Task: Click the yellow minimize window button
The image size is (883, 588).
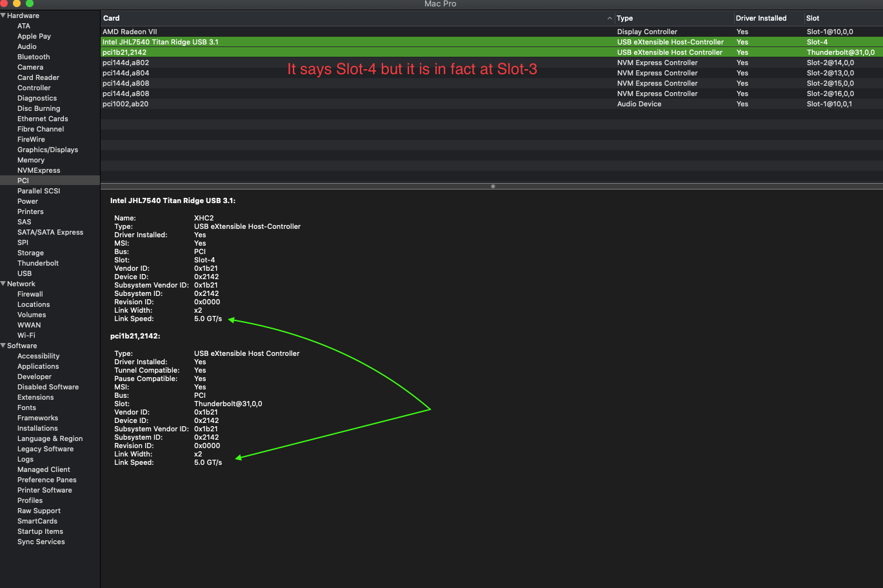Action: coord(17,3)
